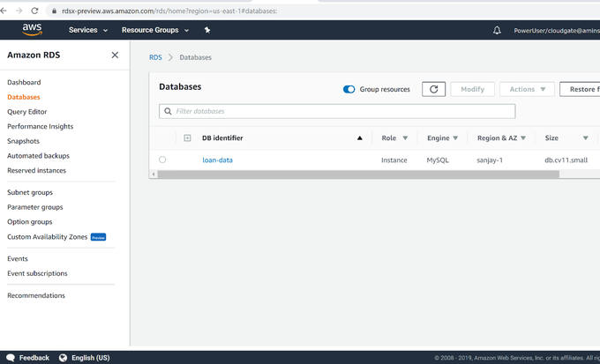Toggle Group resources switch

coord(349,89)
